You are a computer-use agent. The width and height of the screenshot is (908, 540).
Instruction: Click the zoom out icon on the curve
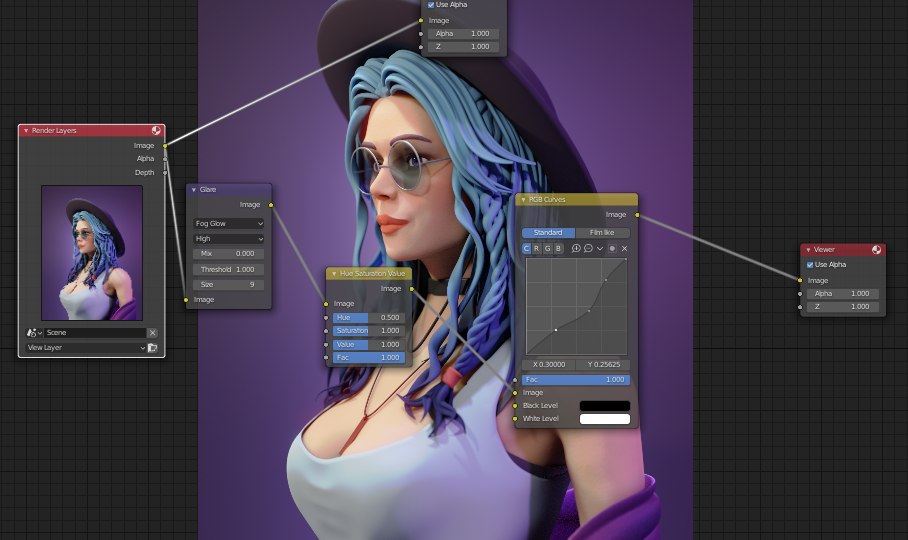tap(588, 248)
